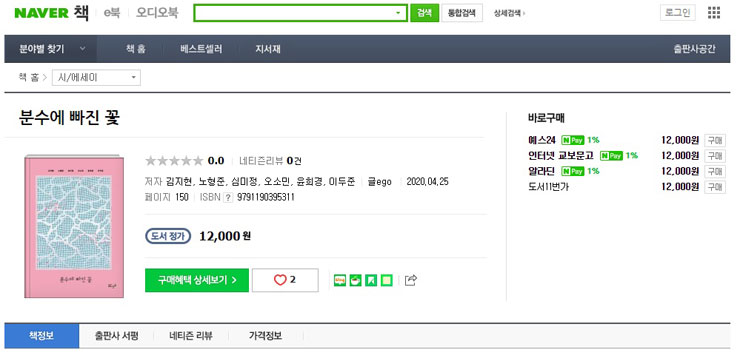This screenshot has width=740, height=361.
Task: Click 구매 button for 도서11번가
Action: click(x=715, y=187)
